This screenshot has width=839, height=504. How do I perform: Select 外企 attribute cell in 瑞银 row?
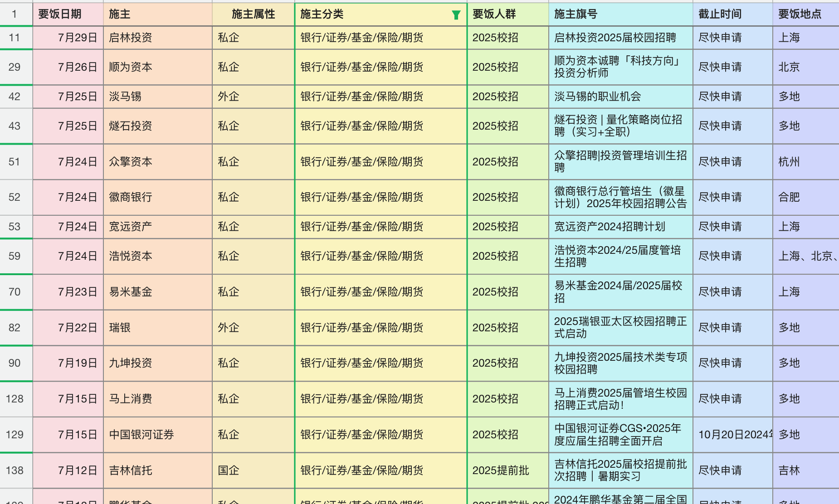[253, 328]
